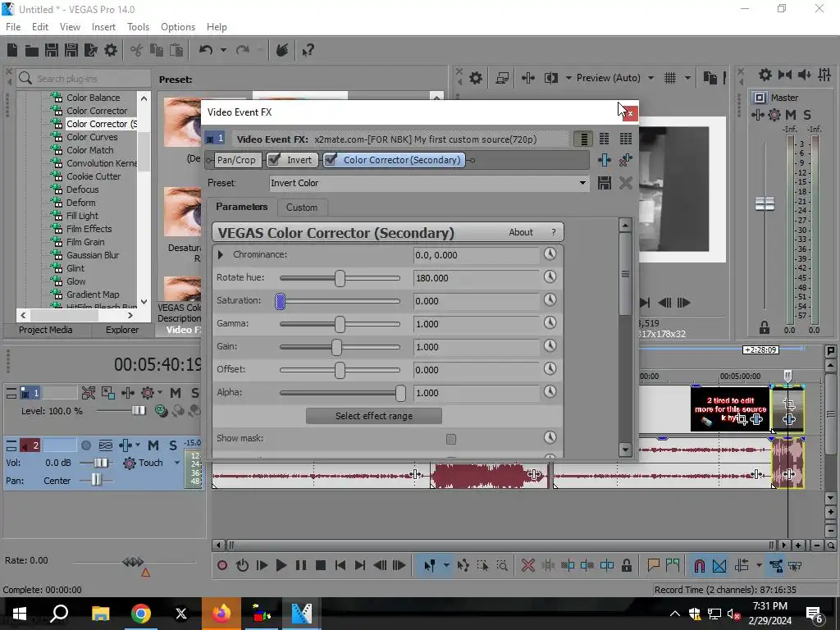Open video preview properties gear
Viewport: 840px width, 630px height.
point(476,78)
